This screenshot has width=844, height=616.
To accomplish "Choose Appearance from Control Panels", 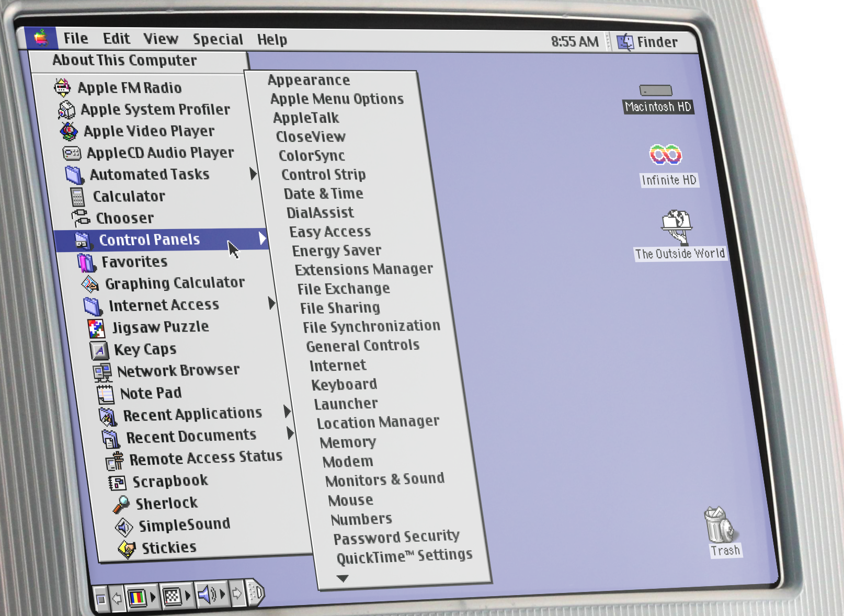I will coord(309,80).
